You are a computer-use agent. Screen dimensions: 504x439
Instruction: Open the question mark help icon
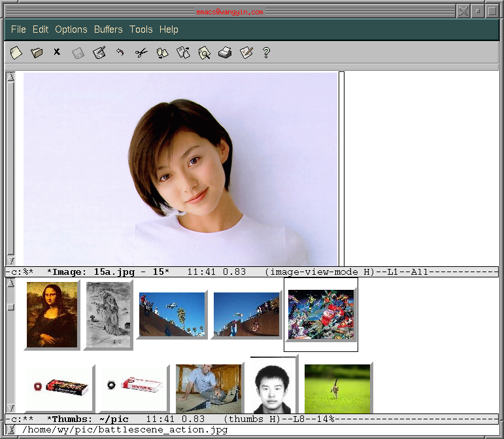click(x=266, y=52)
